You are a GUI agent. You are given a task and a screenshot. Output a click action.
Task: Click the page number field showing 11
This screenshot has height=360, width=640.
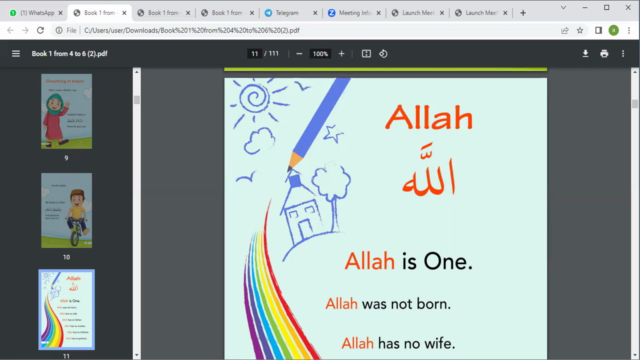click(255, 53)
